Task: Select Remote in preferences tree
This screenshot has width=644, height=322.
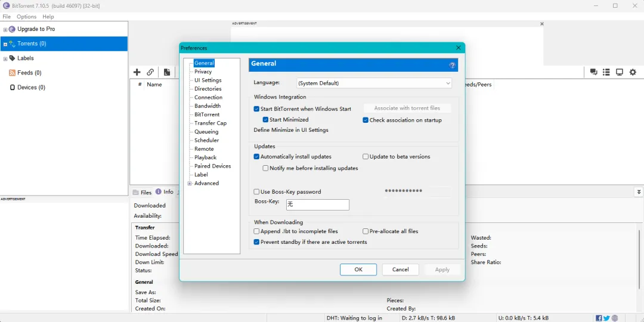Action: [x=204, y=149]
